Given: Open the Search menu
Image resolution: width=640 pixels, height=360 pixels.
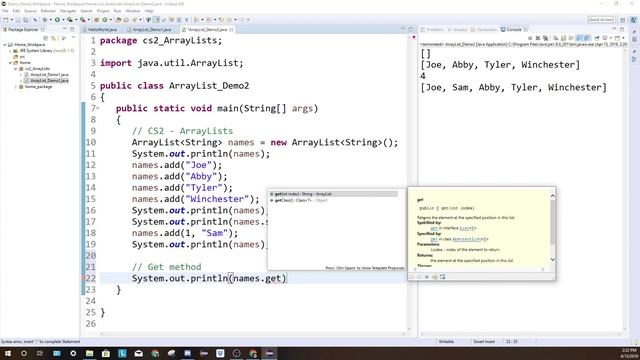Looking at the screenshot, I should [x=86, y=11].
